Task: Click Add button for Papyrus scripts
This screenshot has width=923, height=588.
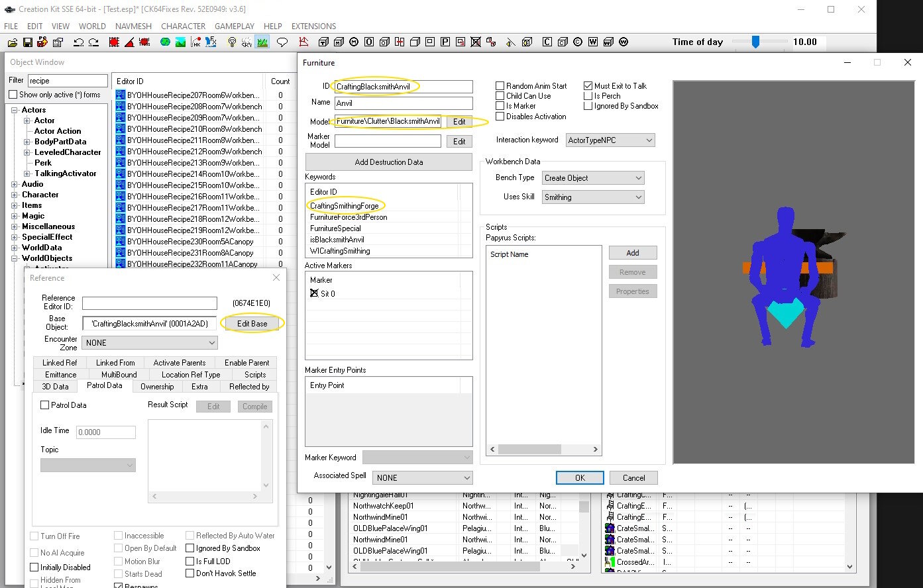Action: (633, 253)
